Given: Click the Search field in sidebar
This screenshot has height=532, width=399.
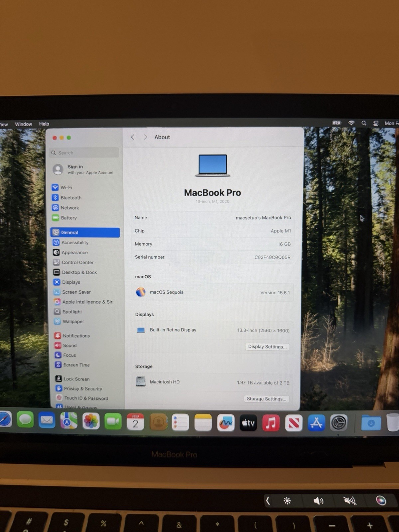Looking at the screenshot, I should [84, 153].
